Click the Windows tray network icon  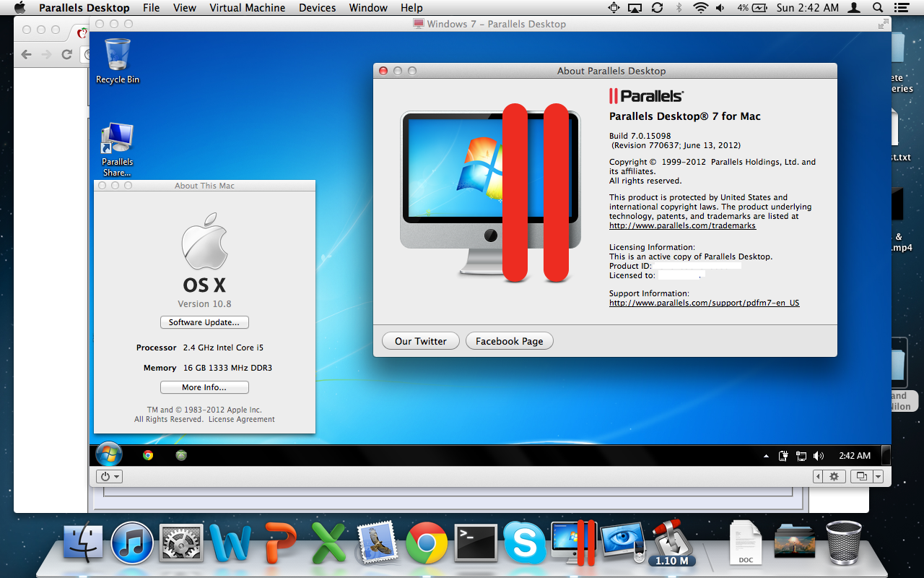tap(801, 456)
